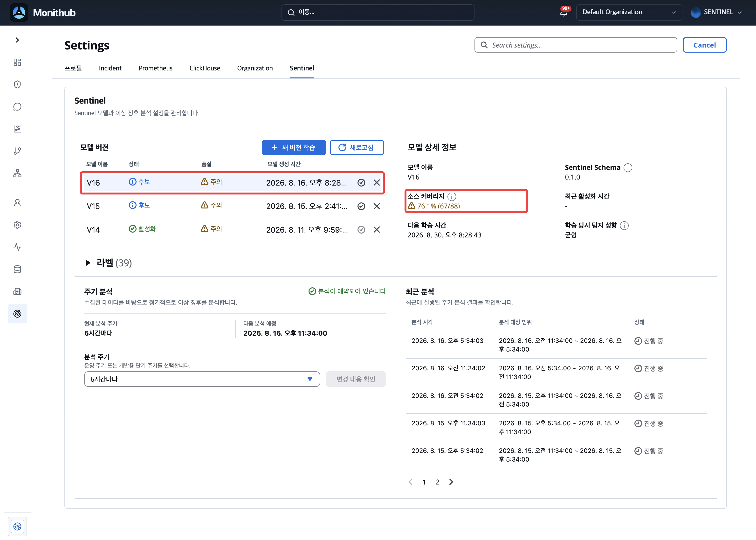Screen dimensions: 756x540
Task: Select the V14 model row
Action: click(232, 230)
